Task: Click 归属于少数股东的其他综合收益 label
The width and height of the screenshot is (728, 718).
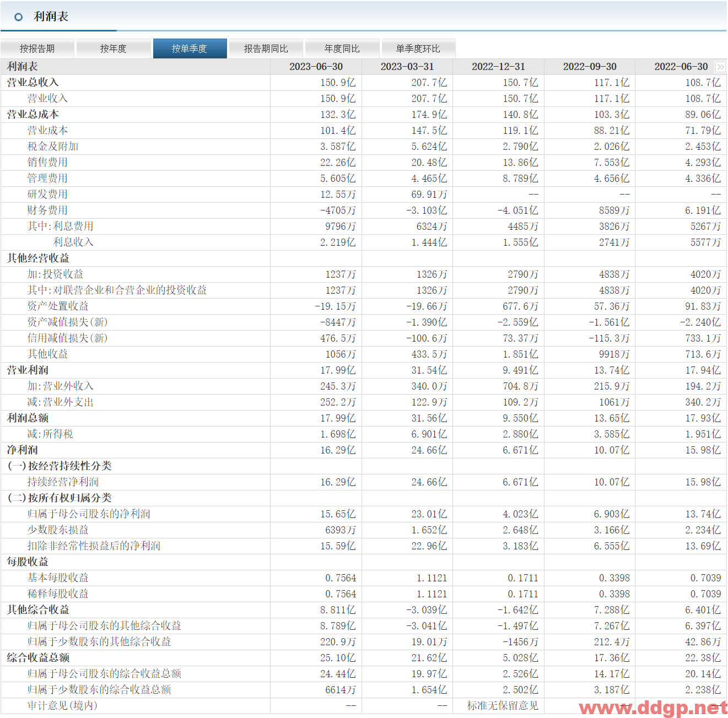Action: pos(99,642)
